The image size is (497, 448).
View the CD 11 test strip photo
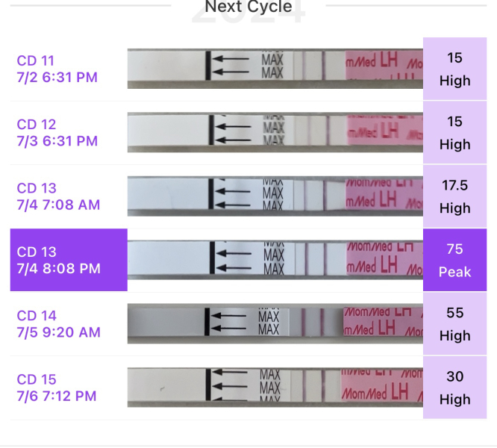coord(275,69)
